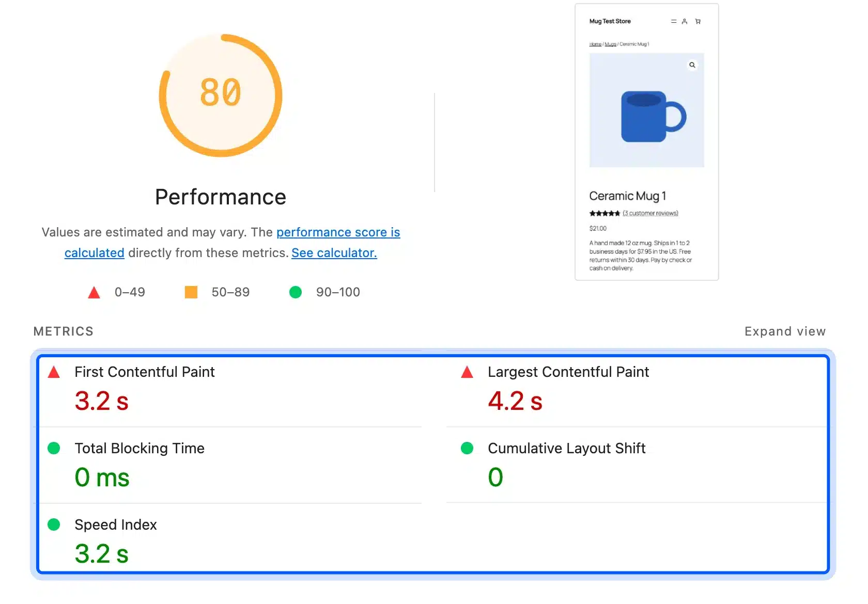The width and height of the screenshot is (868, 604).
Task: Click the red triangle beside Largest Contentful Paint
Action: (x=467, y=372)
